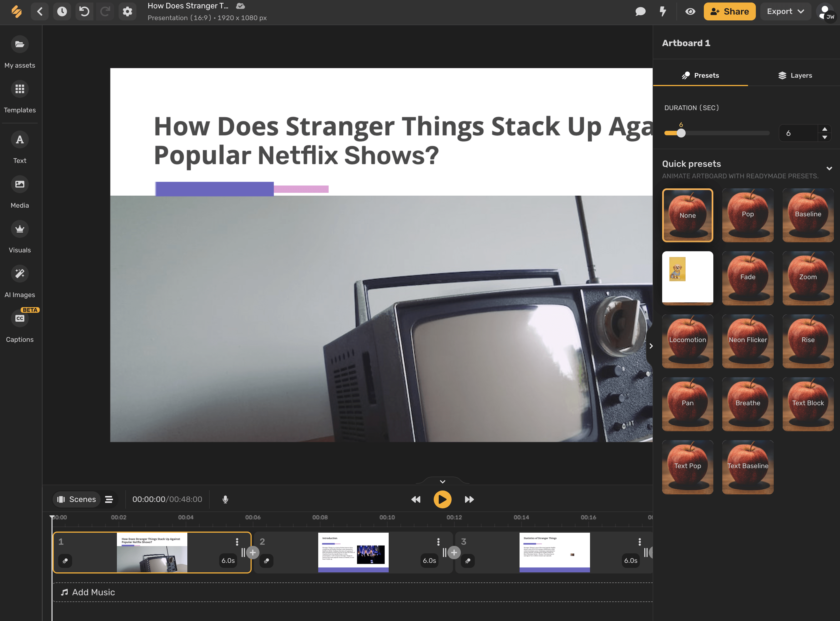The height and width of the screenshot is (621, 840).
Task: Open scene 3 three-dot options menu
Action: pyautogui.click(x=640, y=542)
